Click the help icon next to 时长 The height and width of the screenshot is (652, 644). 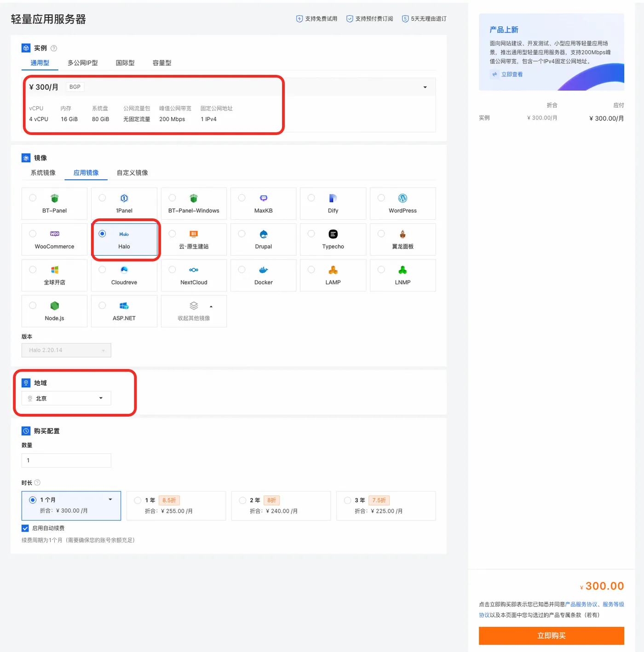pyautogui.click(x=38, y=482)
